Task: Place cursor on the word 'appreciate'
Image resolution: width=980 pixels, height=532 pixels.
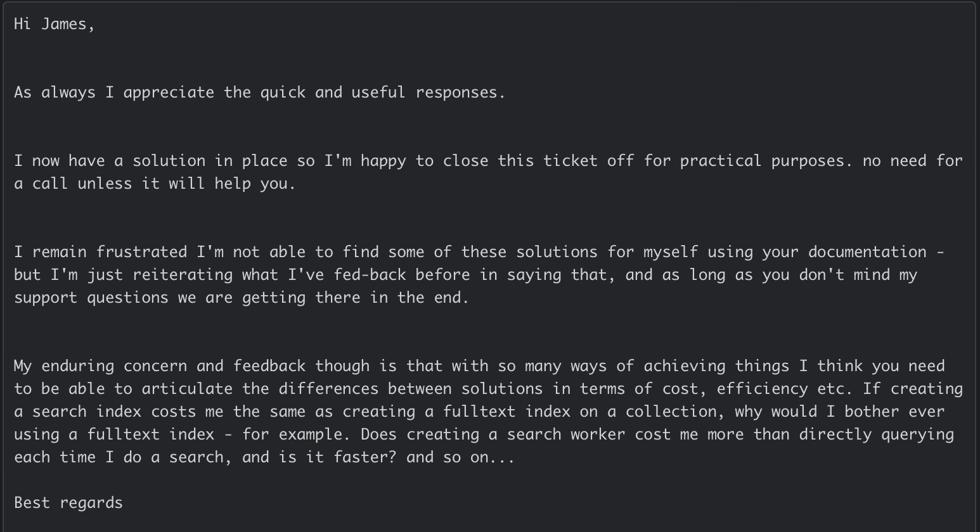Action: coord(169,92)
